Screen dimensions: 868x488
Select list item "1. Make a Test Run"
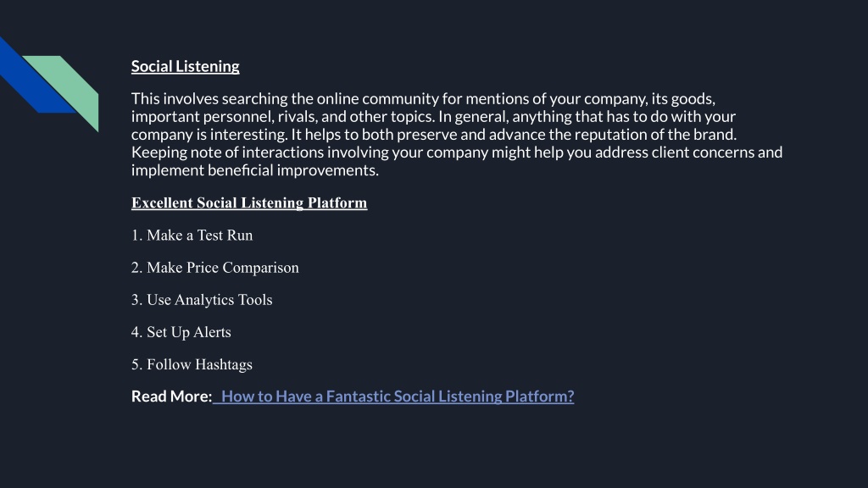pos(192,236)
